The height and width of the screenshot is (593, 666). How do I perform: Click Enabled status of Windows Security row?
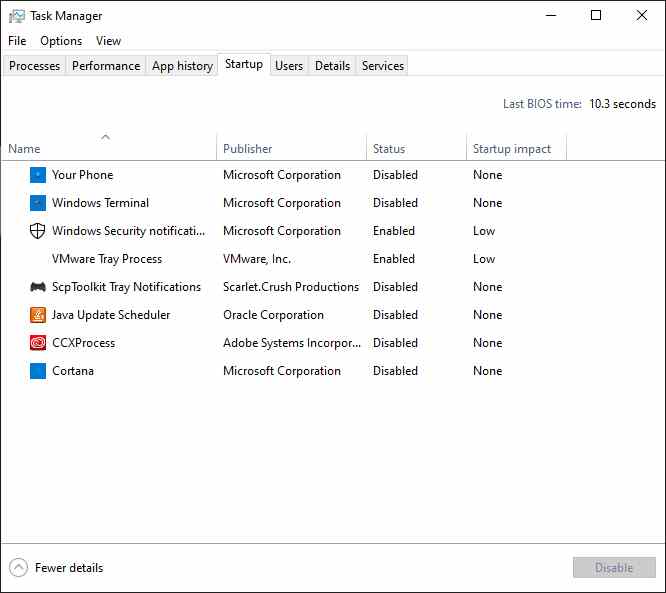tap(394, 231)
